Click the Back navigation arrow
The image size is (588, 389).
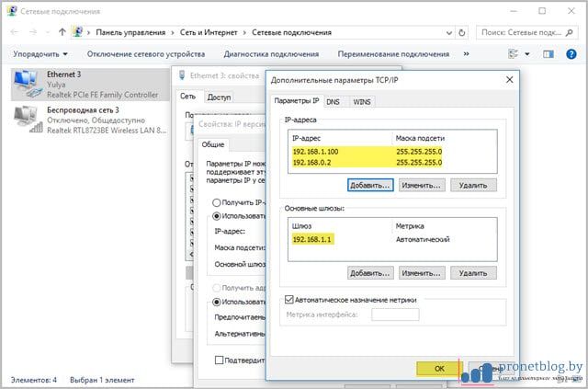click(x=15, y=32)
